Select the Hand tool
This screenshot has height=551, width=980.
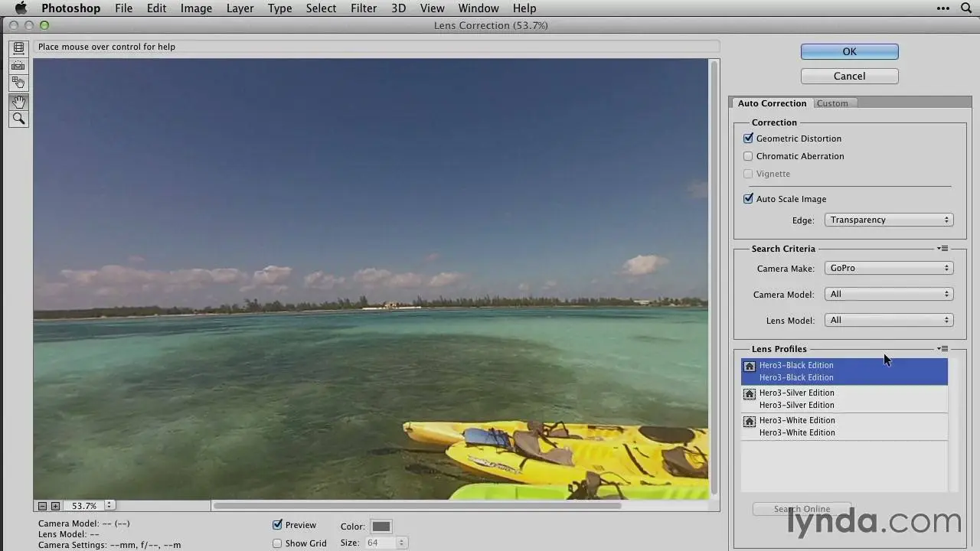point(18,101)
